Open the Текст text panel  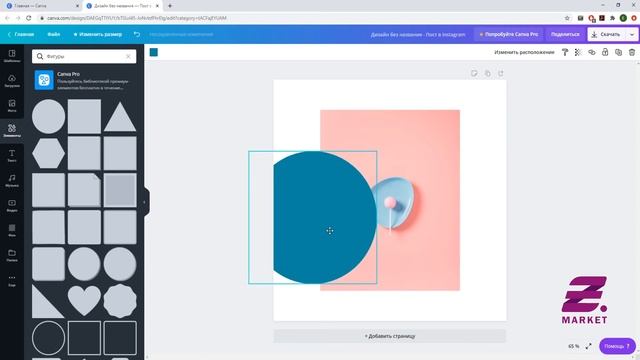pyautogui.click(x=12, y=156)
